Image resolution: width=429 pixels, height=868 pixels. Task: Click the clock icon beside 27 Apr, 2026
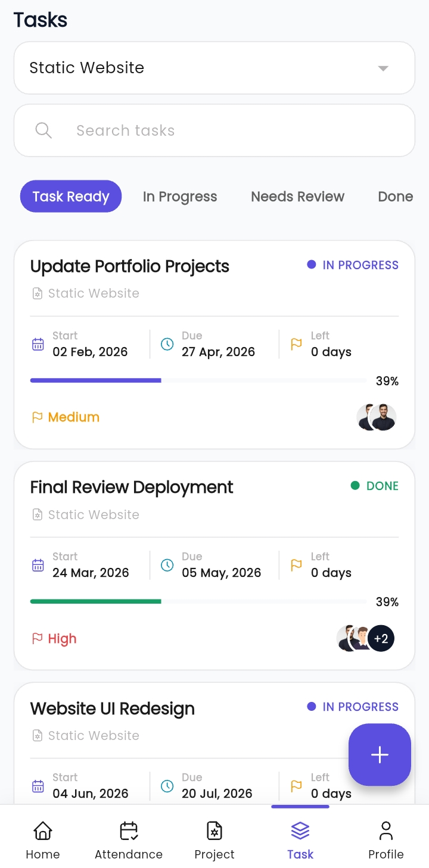click(x=167, y=344)
